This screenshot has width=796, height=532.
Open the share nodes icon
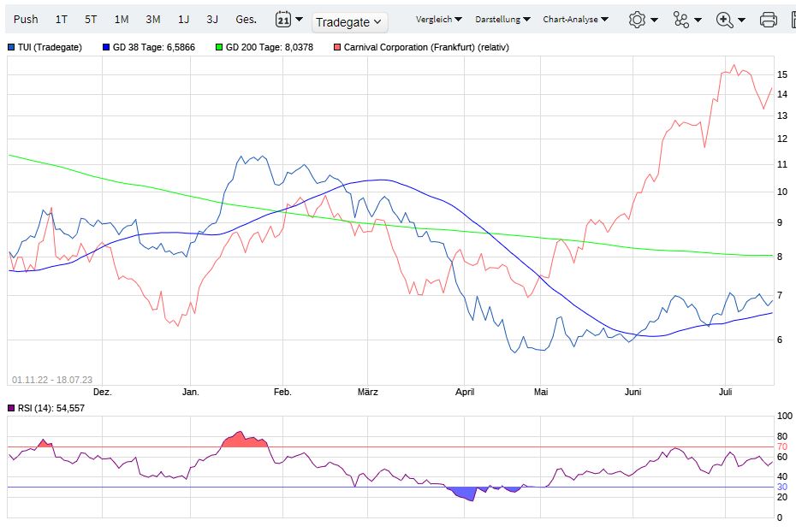(x=680, y=20)
